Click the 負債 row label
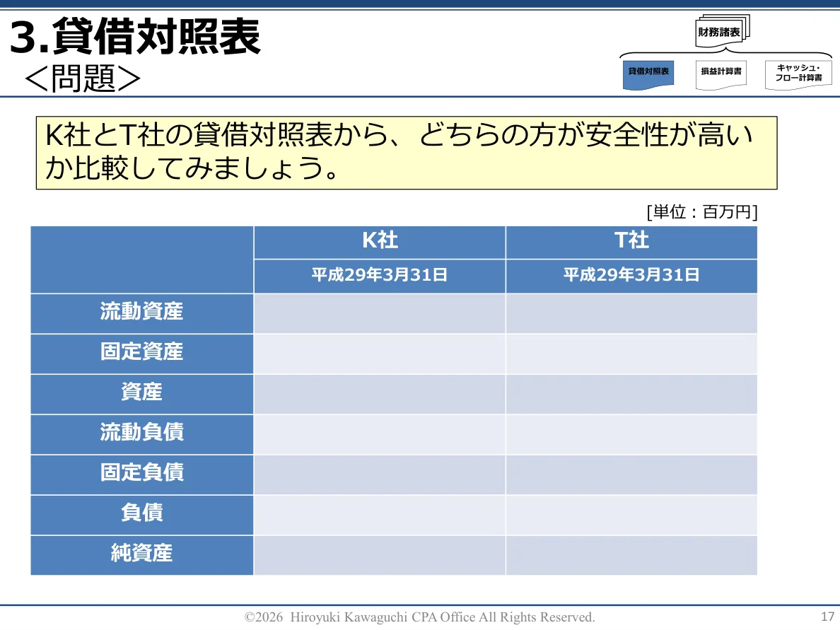Image resolution: width=840 pixels, height=630 pixels. 142,515
